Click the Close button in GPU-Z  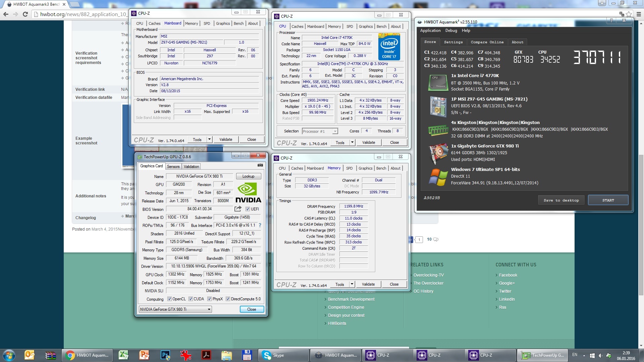click(x=252, y=309)
